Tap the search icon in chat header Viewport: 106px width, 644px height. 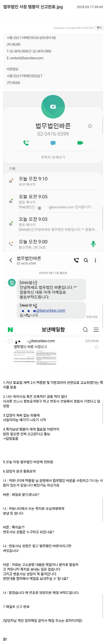86,260
